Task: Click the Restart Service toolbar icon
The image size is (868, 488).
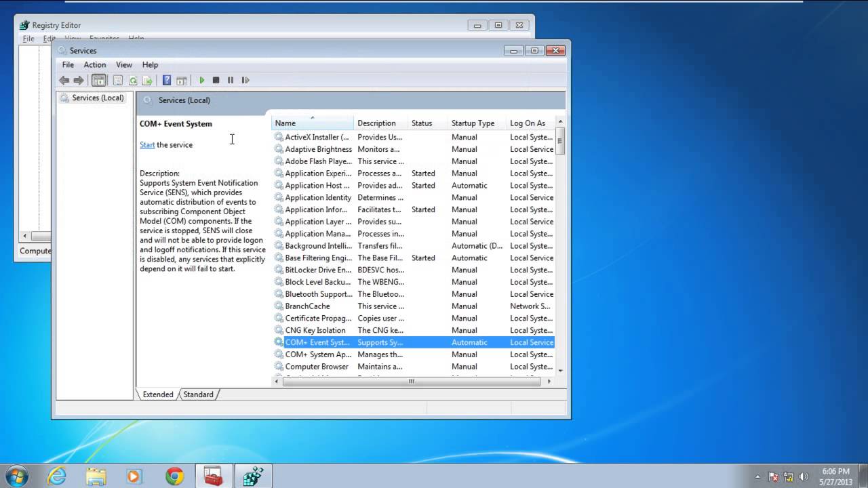Action: [245, 80]
